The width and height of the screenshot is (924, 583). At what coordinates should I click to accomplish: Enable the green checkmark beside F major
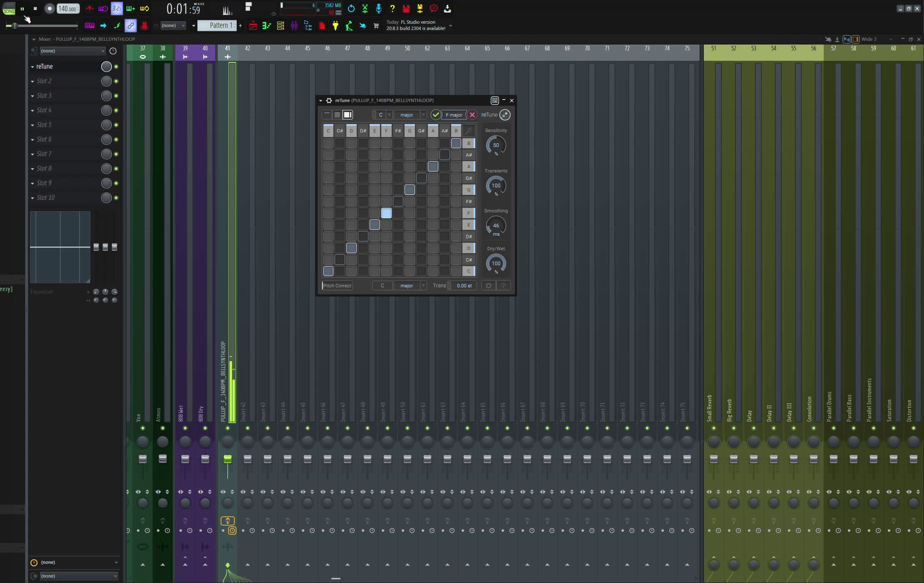pyautogui.click(x=435, y=115)
